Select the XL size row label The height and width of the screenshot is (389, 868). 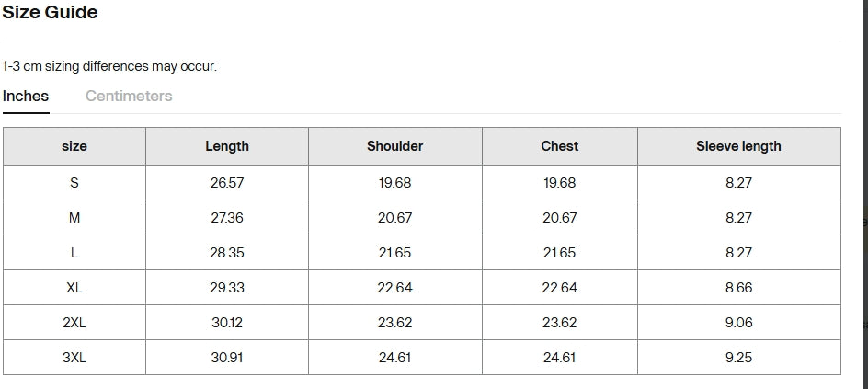(x=74, y=288)
